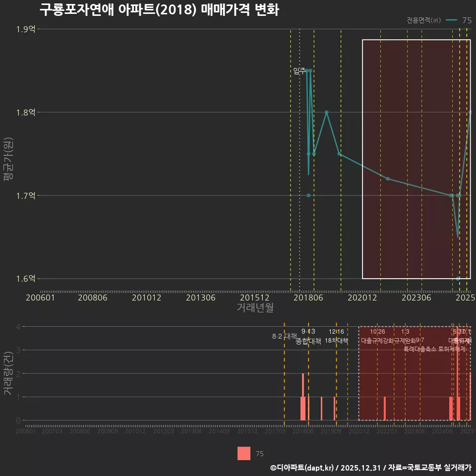Click the '0' label on volume axis
The image size is (476, 476).
18,420
